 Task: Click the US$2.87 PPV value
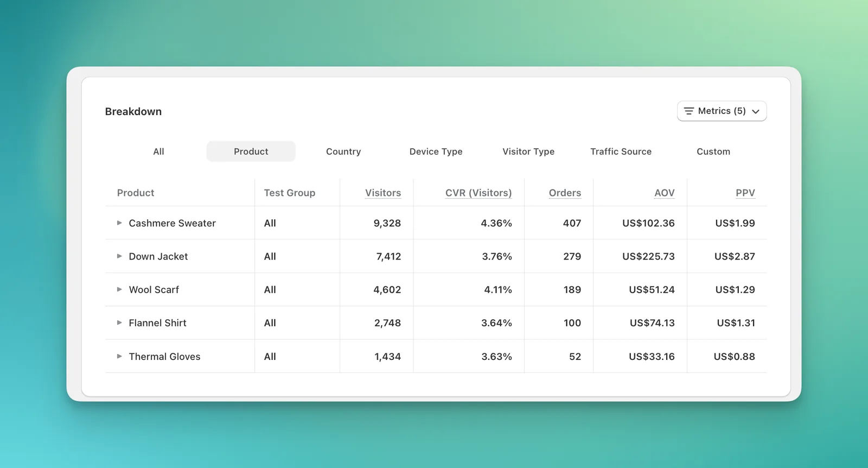735,256
